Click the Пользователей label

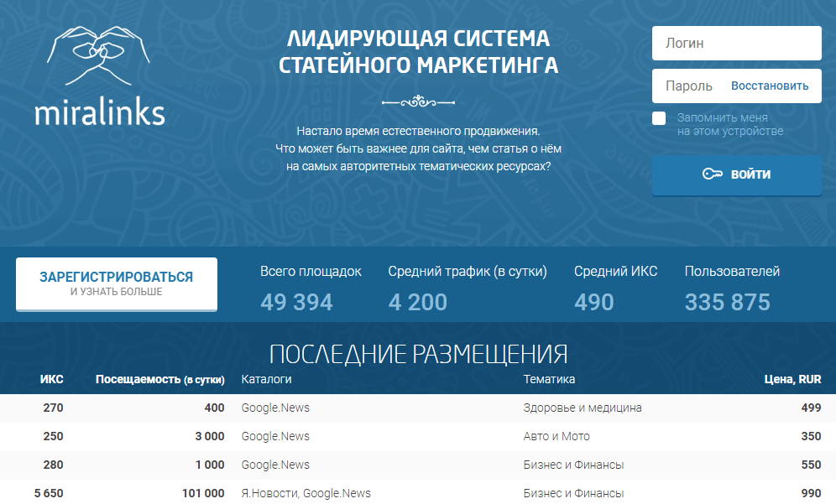pos(732,272)
